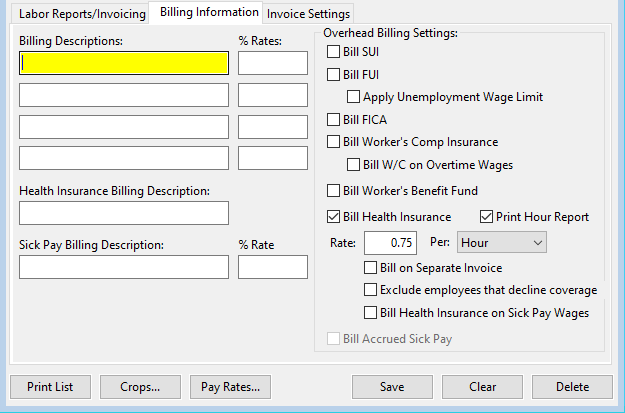Click the highlighted first Billing Description field
The height and width of the screenshot is (413, 625).
pos(124,63)
